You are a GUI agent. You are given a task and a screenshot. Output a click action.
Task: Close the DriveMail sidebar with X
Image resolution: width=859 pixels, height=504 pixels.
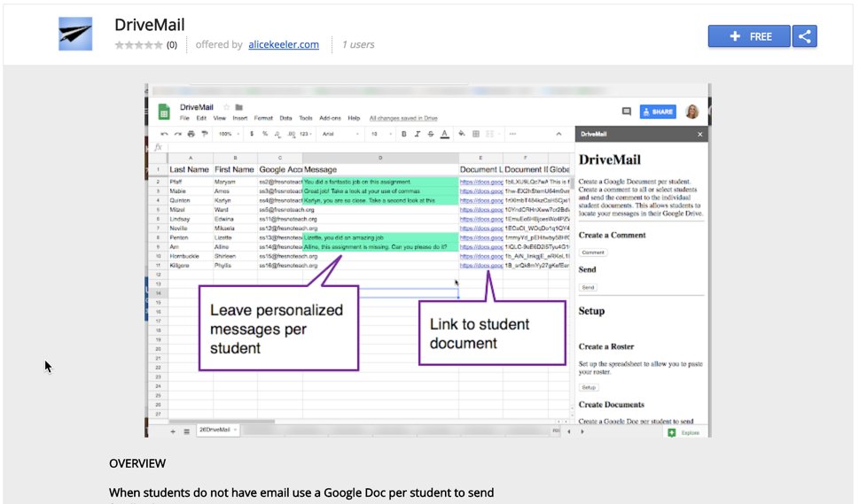pos(699,134)
